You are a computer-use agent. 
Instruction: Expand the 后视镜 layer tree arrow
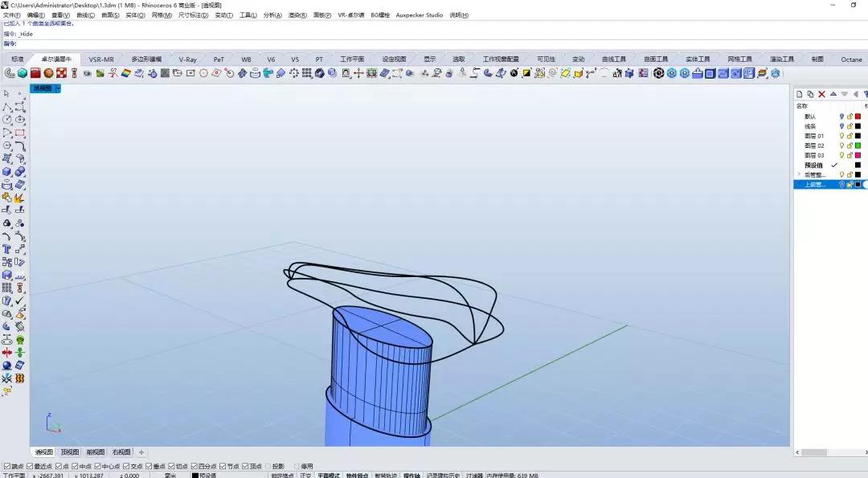click(x=798, y=175)
